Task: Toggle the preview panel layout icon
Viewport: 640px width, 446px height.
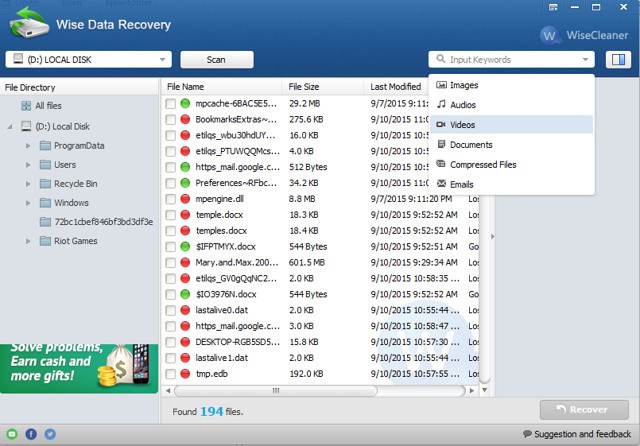Action: click(618, 60)
